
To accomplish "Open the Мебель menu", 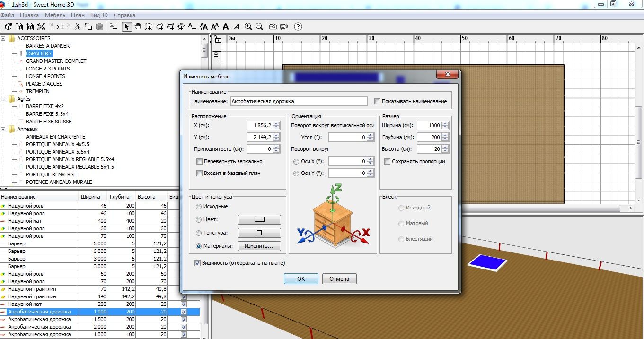I will 55,15.
